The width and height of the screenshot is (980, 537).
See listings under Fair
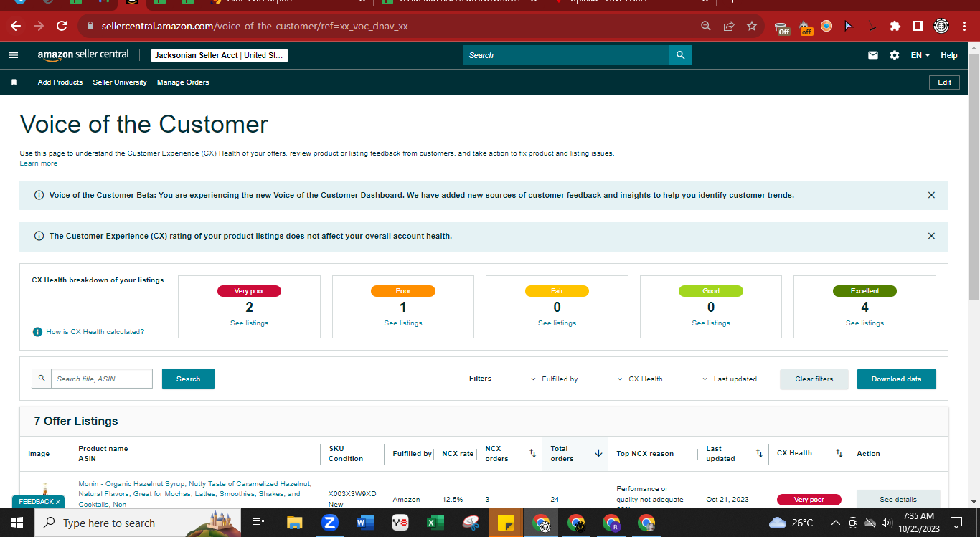[x=557, y=323]
